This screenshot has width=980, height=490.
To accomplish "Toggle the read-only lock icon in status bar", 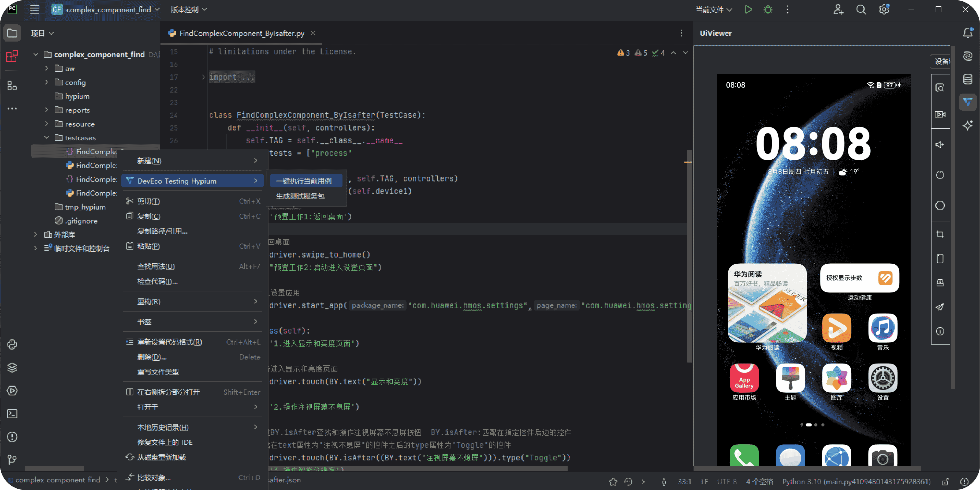I will (945, 482).
